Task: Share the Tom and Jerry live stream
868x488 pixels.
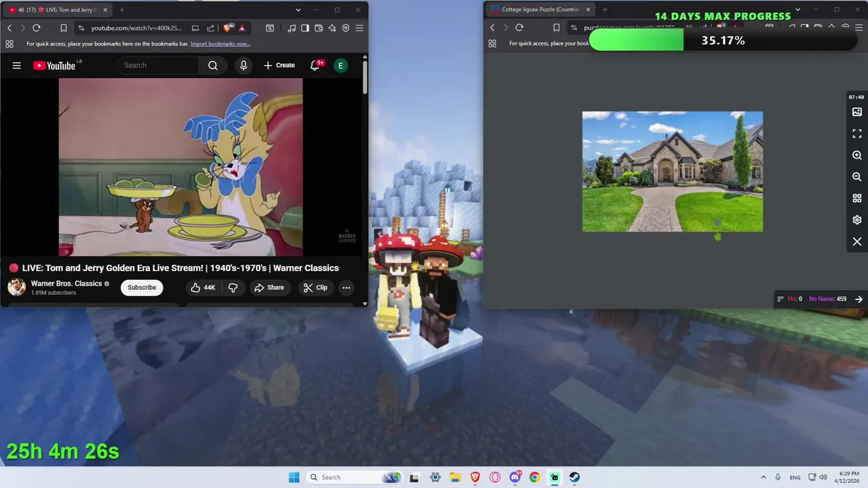Action: pos(269,287)
